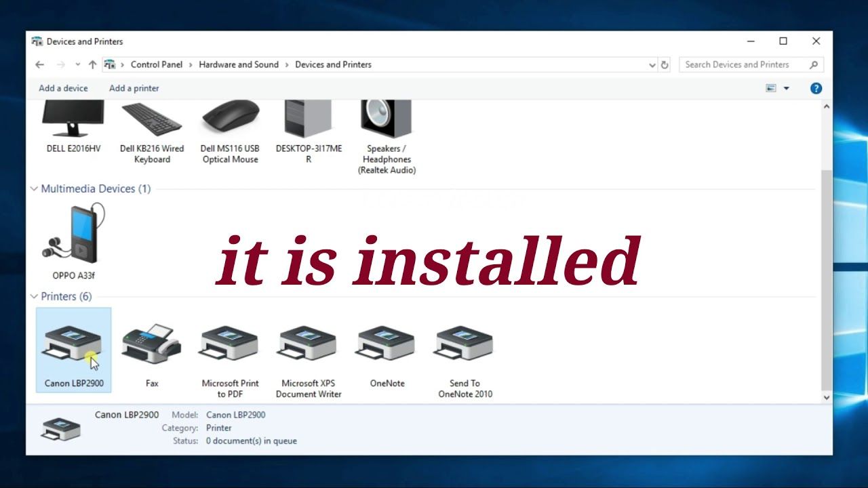Viewport: 868px width, 488px height.
Task: Click Devices and Printers breadcrumb
Action: [x=334, y=65]
